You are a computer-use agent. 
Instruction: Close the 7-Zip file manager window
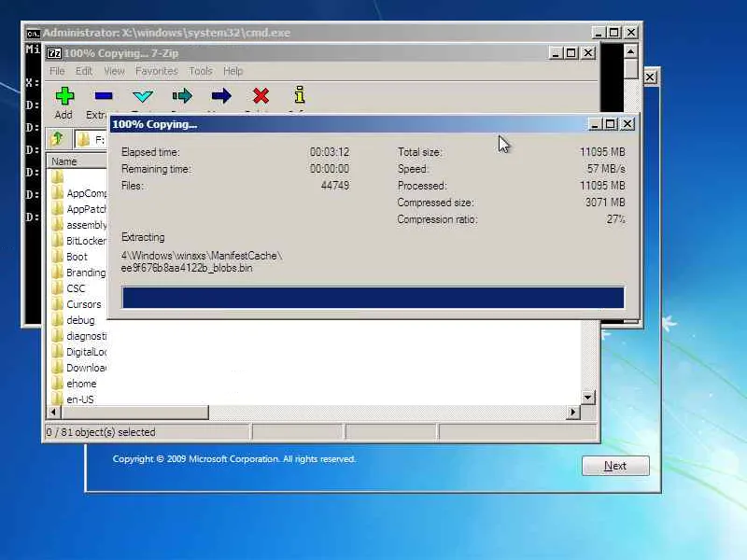588,53
